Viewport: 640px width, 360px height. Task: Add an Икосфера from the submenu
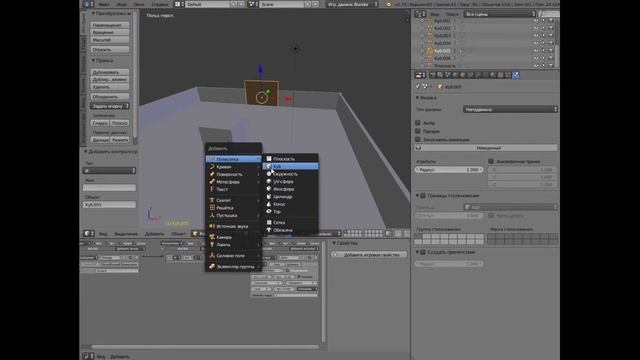pos(290,189)
